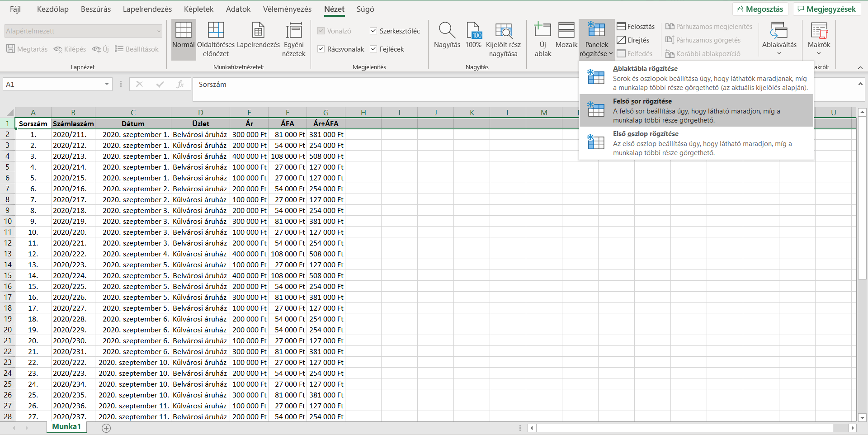The width and height of the screenshot is (868, 435).
Task: Toggle the Rácsvonalak checkbox
Action: tap(321, 49)
